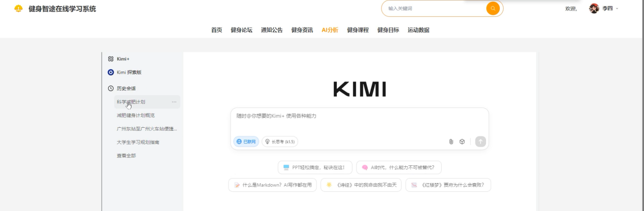Open the 健身论坛 menu item
The width and height of the screenshot is (644, 211).
[241, 30]
